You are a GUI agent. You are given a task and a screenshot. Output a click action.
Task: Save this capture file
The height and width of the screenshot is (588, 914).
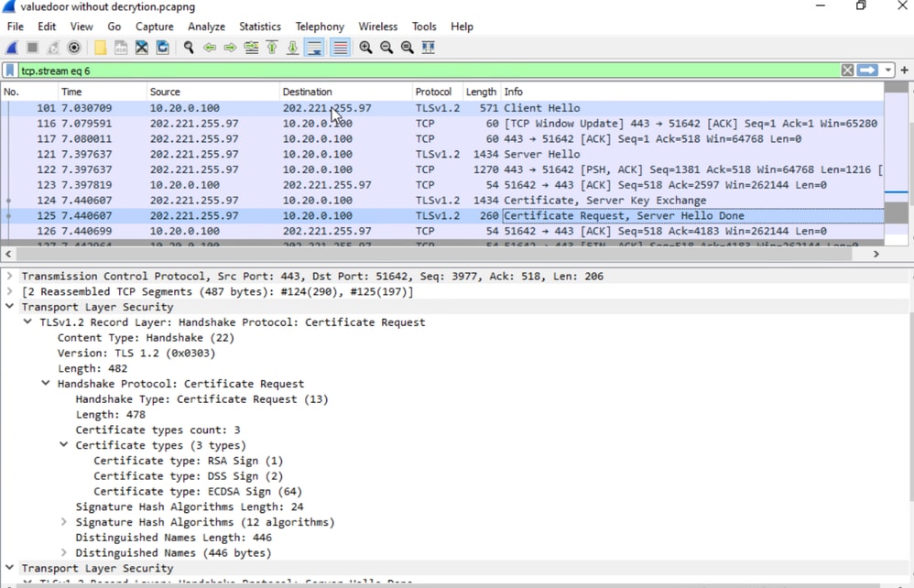click(121, 48)
